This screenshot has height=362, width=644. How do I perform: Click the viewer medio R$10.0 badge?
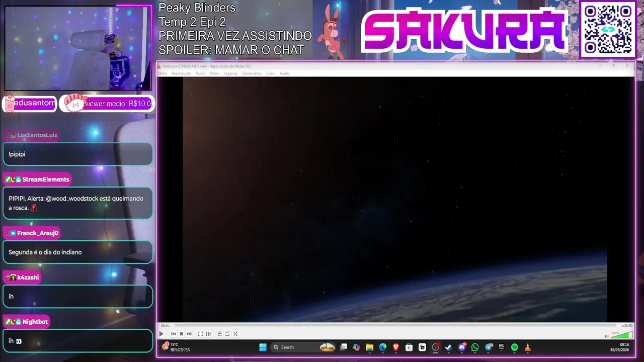[x=107, y=104]
